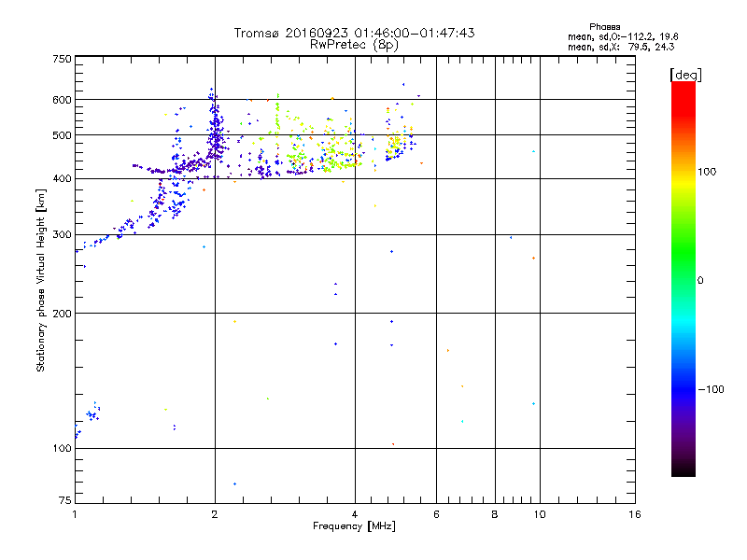Click the y-axis tick label '500'
747x560 pixels.
coord(62,135)
